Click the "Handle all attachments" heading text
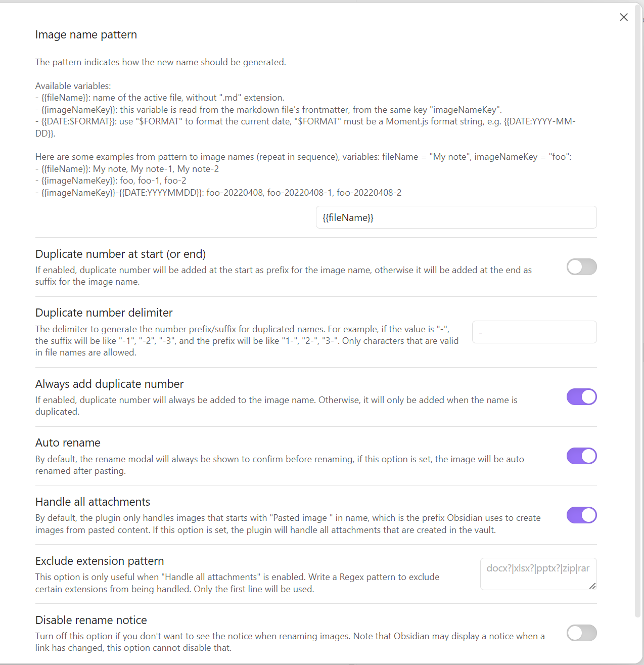644x665 pixels. click(x=93, y=502)
